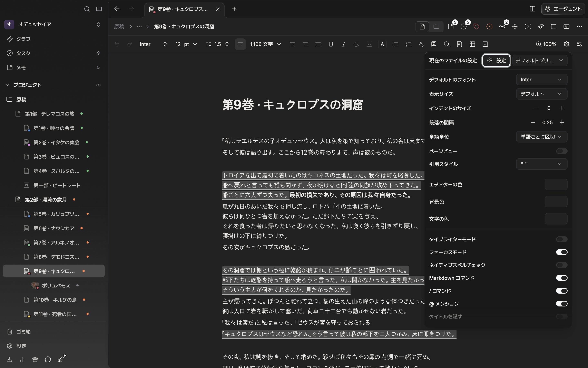Open the more options ellipsis in header
The width and height of the screenshot is (588, 368).
coord(579,27)
